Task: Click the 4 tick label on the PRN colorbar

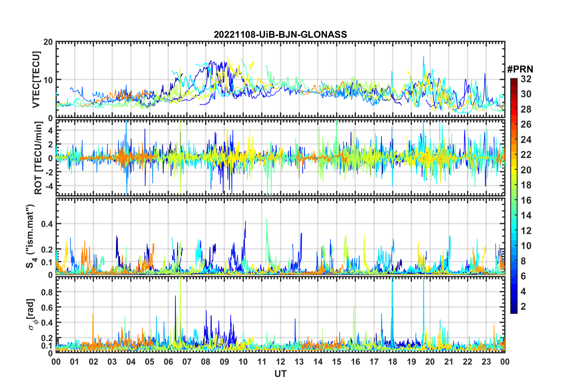Action: pyautogui.click(x=524, y=291)
